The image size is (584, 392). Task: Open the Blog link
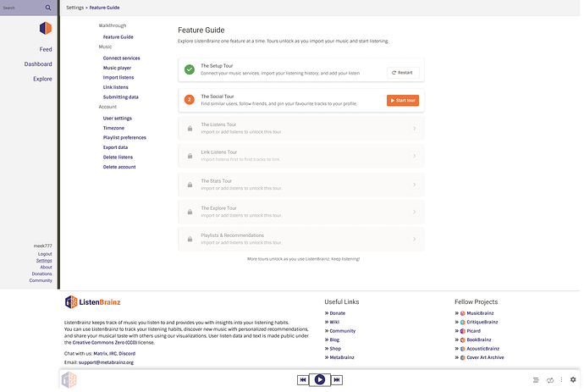click(334, 340)
